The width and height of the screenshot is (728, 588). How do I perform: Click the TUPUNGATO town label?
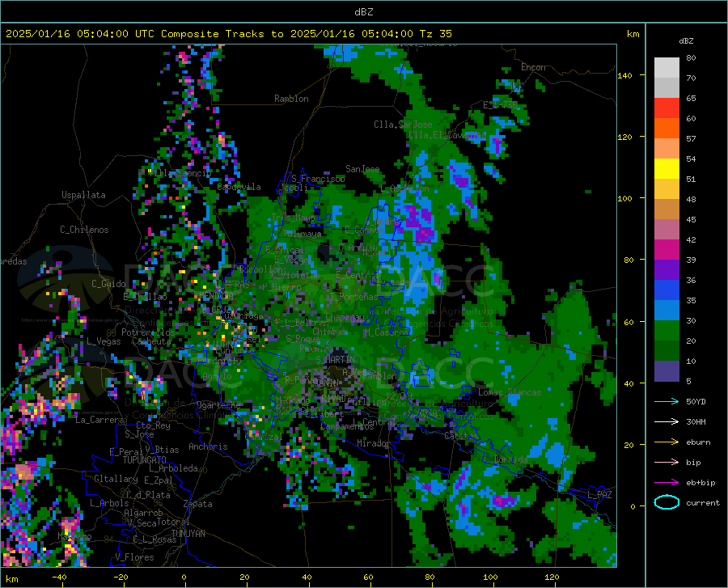pos(145,460)
